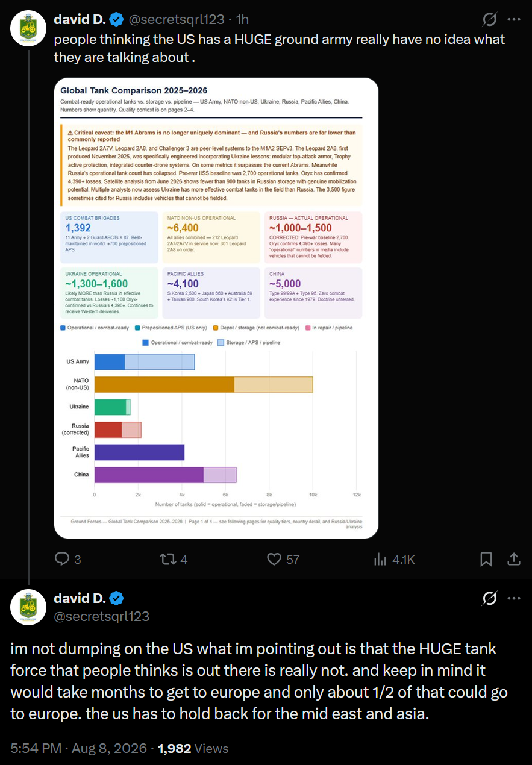The image size is (532, 765).
Task: Open reply on the first tweet
Action: coord(68,559)
